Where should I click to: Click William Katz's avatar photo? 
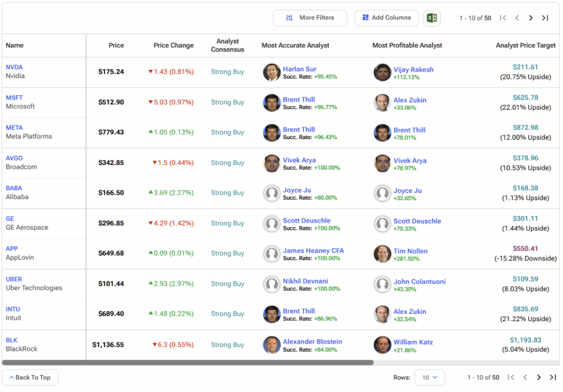[382, 345]
